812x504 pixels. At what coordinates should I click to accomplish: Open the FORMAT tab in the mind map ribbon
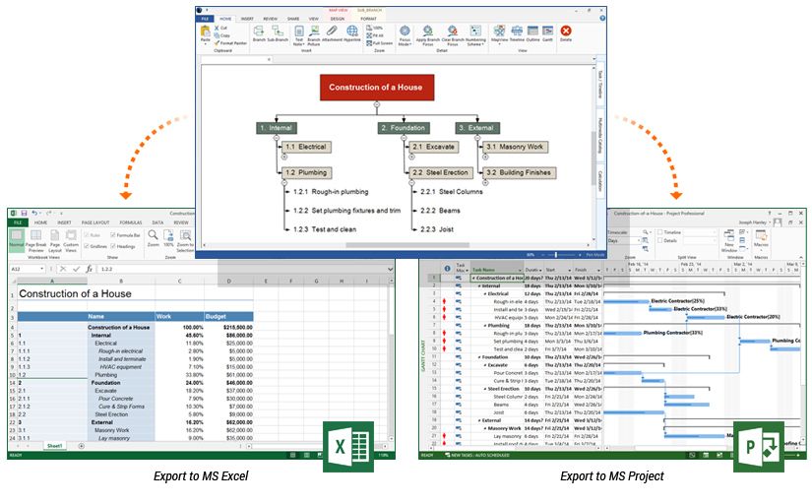[369, 19]
